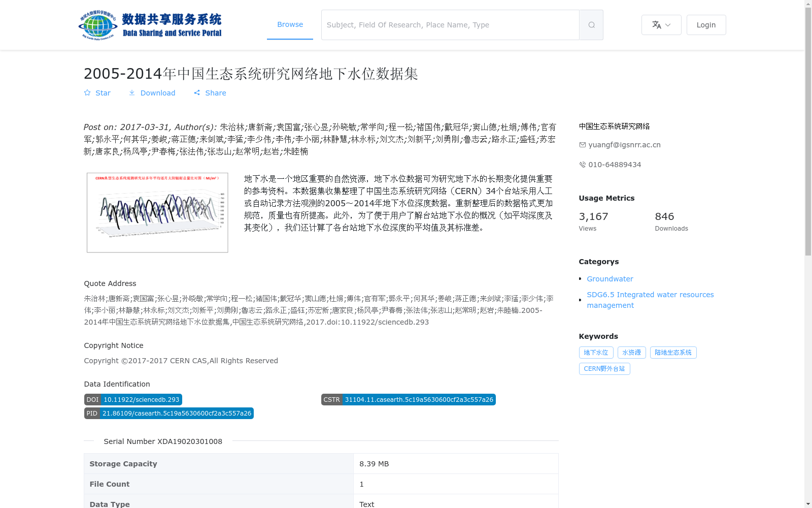812x508 pixels.
Task: Click email yuangf@igsnrr.ac.cn
Action: click(624, 145)
